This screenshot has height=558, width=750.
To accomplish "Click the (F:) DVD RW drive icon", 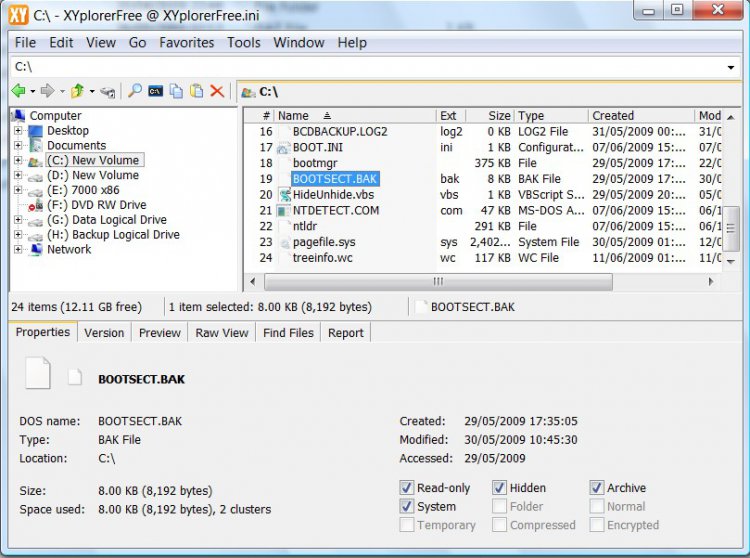I will 35,206.
